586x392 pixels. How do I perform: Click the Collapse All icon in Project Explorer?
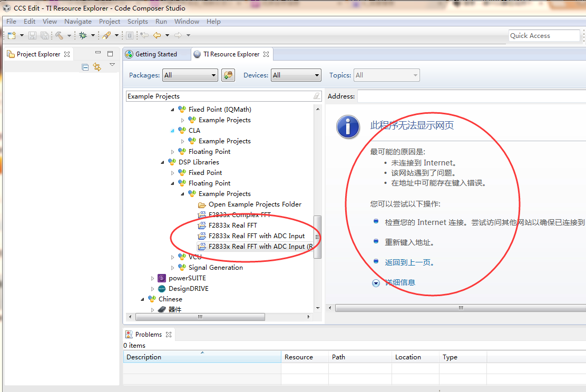[x=85, y=67]
